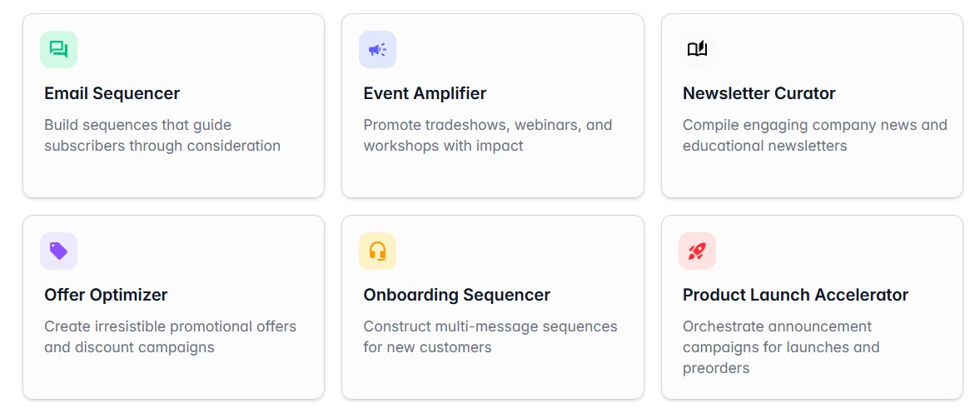Launch the Product Launch Accelerator heading

(x=795, y=295)
